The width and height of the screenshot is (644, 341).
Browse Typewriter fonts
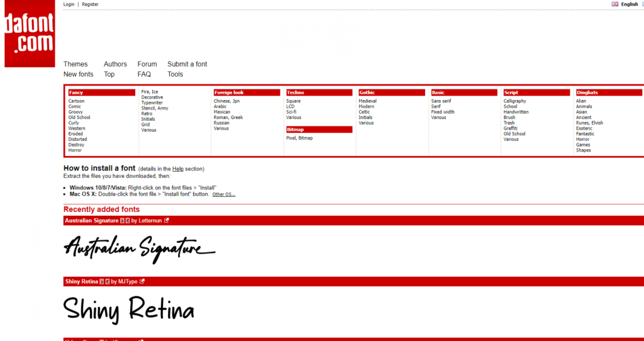coord(152,103)
